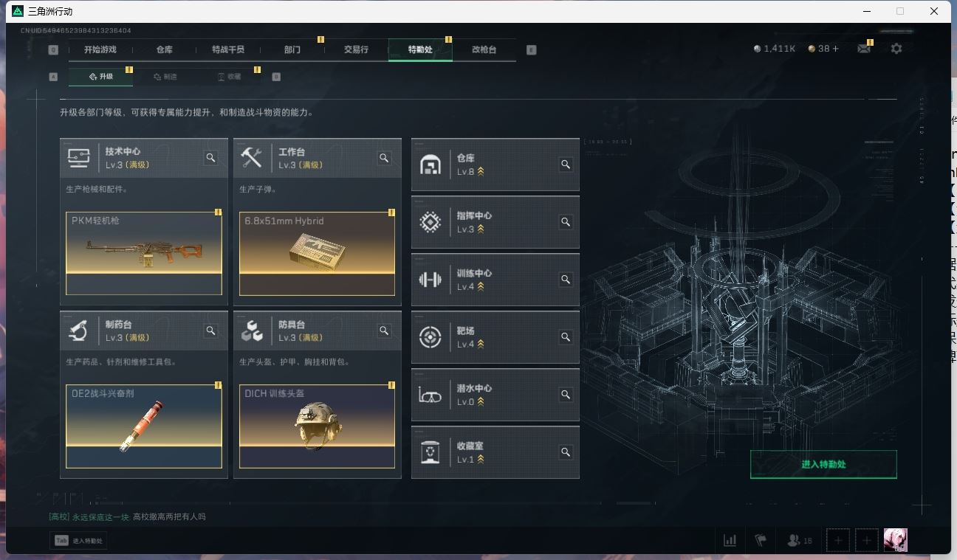
Task: Select the 制造 sub-tab
Action: (x=165, y=77)
